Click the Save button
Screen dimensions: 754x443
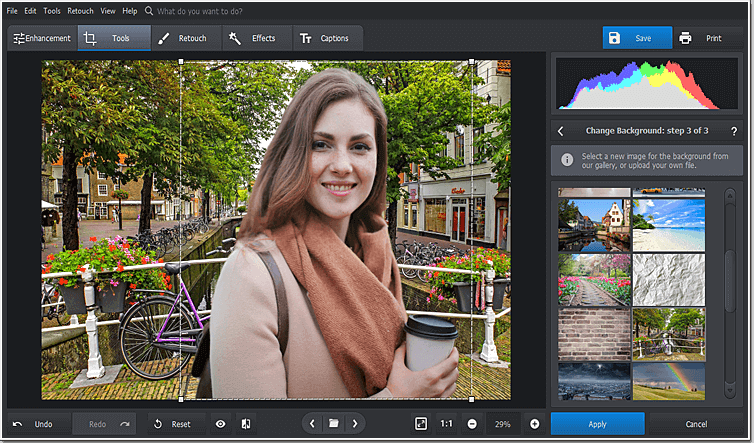[636, 38]
